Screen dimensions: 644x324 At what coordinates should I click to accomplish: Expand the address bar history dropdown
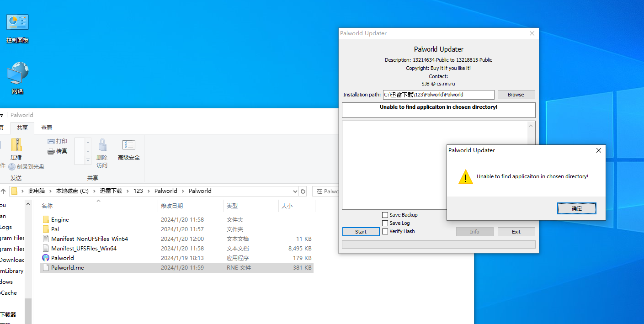(295, 191)
